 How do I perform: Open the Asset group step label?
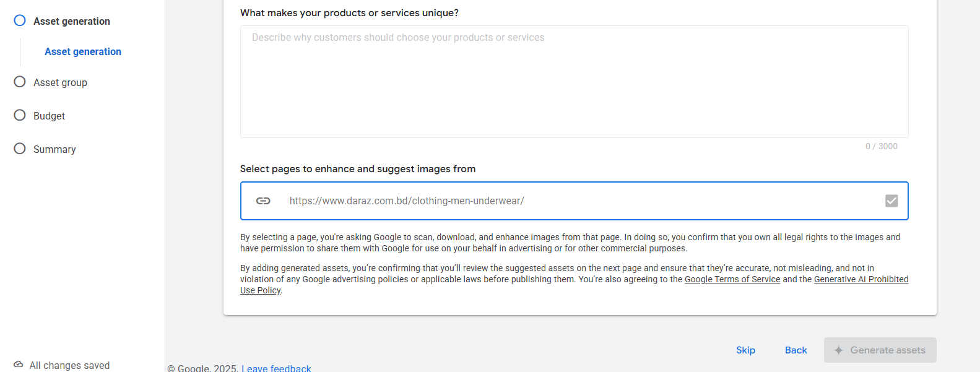coord(60,82)
